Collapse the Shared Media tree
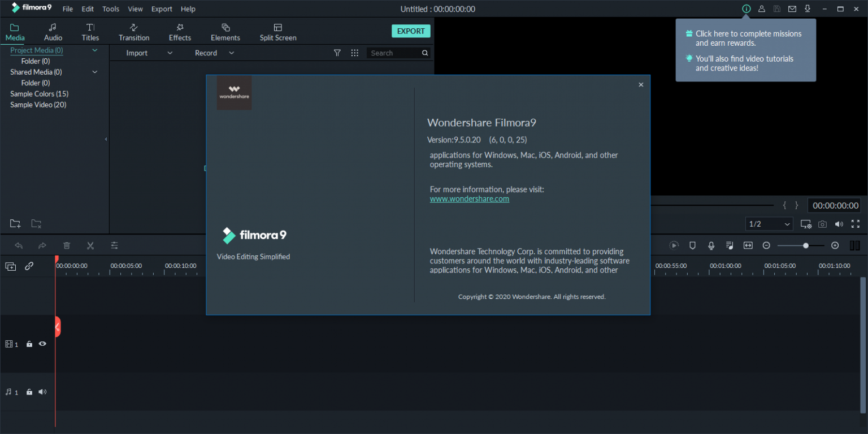The height and width of the screenshot is (434, 868). click(95, 72)
